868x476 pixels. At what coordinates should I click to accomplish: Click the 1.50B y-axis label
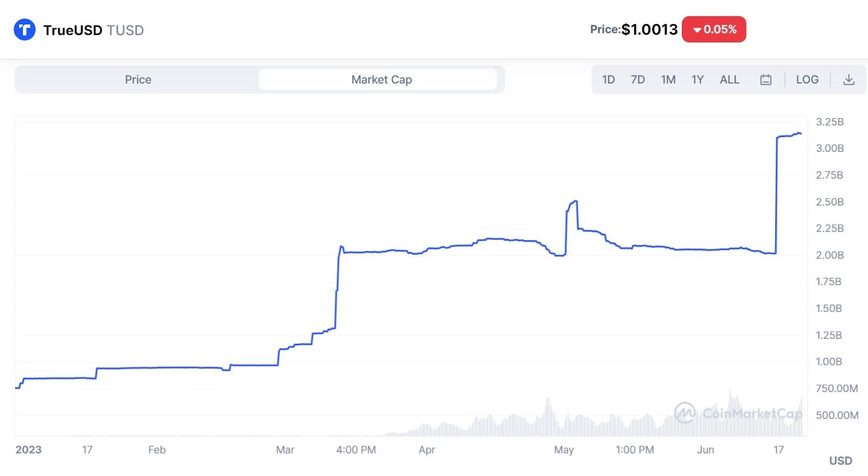tap(828, 308)
